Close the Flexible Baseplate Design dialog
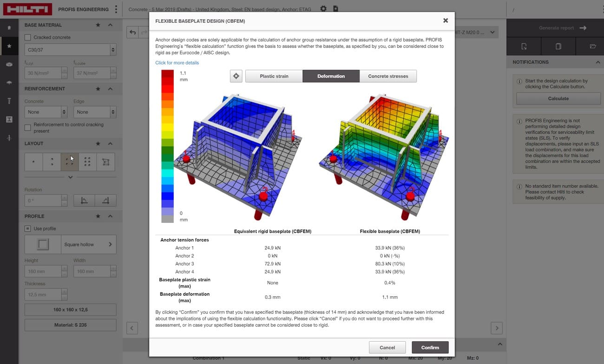 (446, 20)
